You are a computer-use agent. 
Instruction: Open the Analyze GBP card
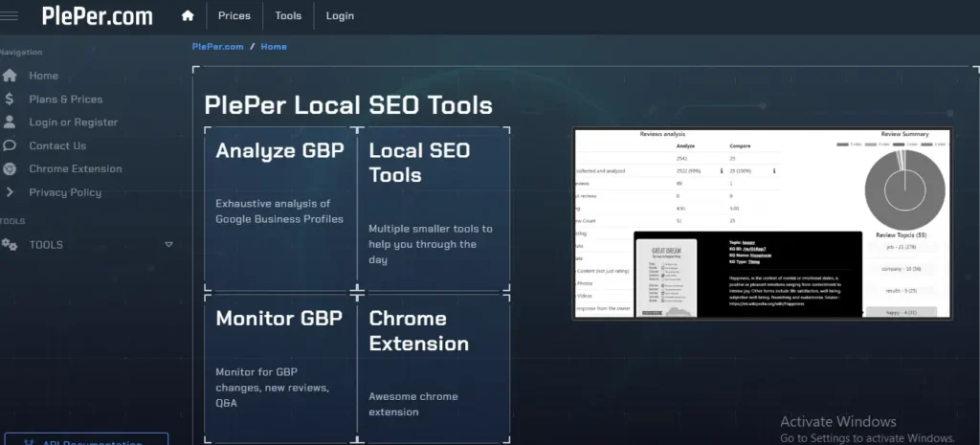[280, 209]
